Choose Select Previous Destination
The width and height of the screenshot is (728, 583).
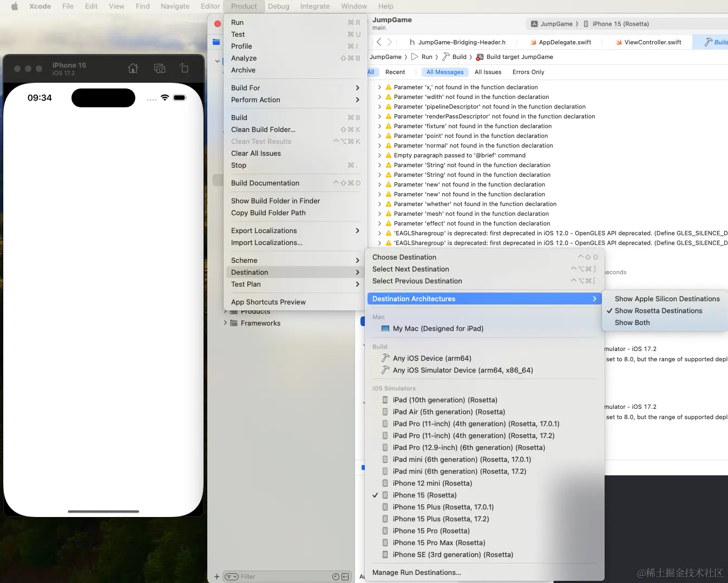(484, 281)
